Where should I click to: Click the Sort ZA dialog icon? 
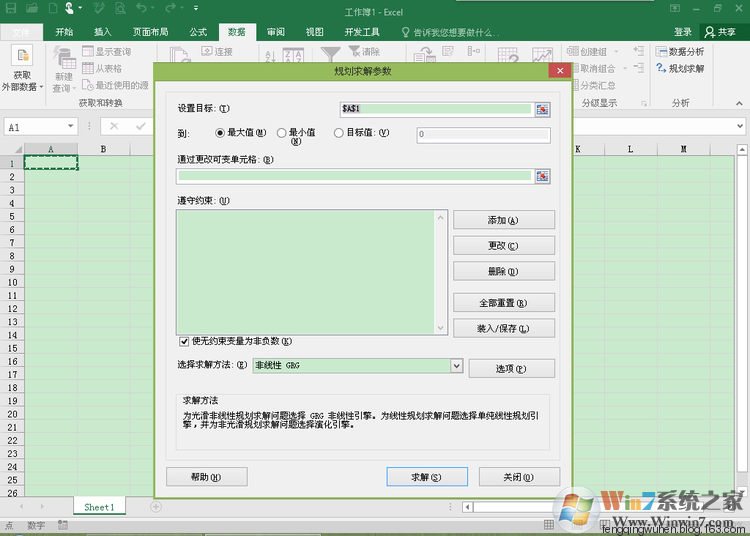tap(293, 55)
